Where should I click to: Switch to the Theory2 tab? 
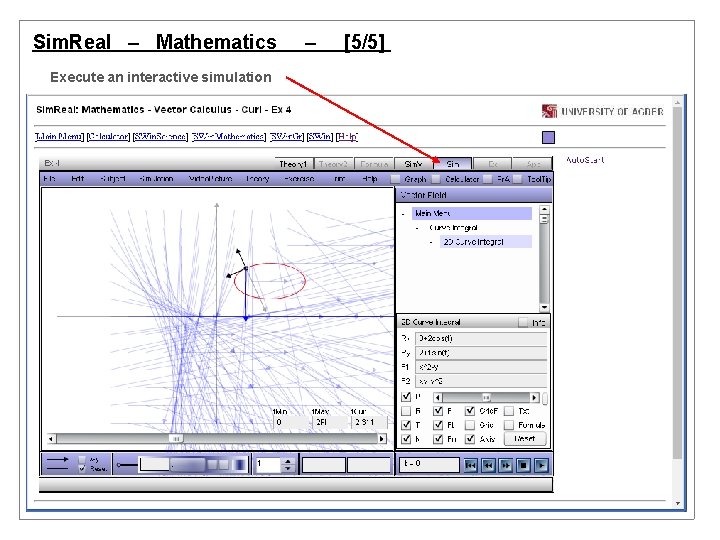click(x=333, y=164)
